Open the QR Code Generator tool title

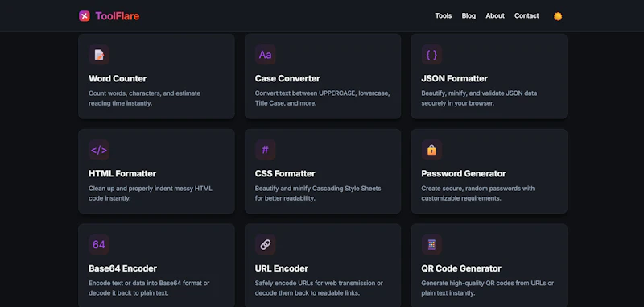coord(461,268)
